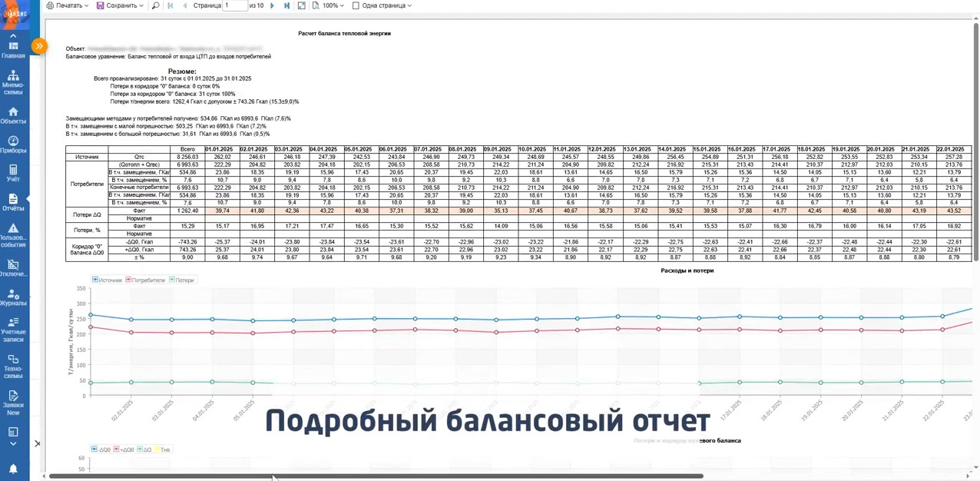Select the Журналы sidebar item
Viewport: 980px width, 481px height.
(x=13, y=297)
